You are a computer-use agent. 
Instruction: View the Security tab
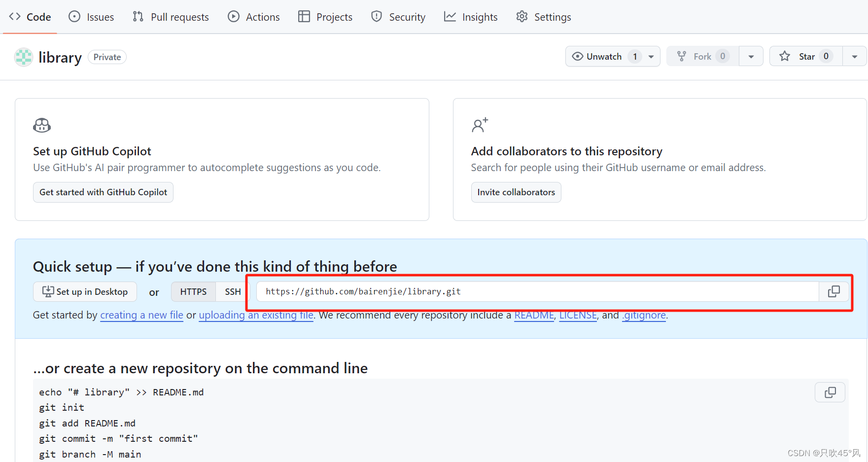pos(398,17)
